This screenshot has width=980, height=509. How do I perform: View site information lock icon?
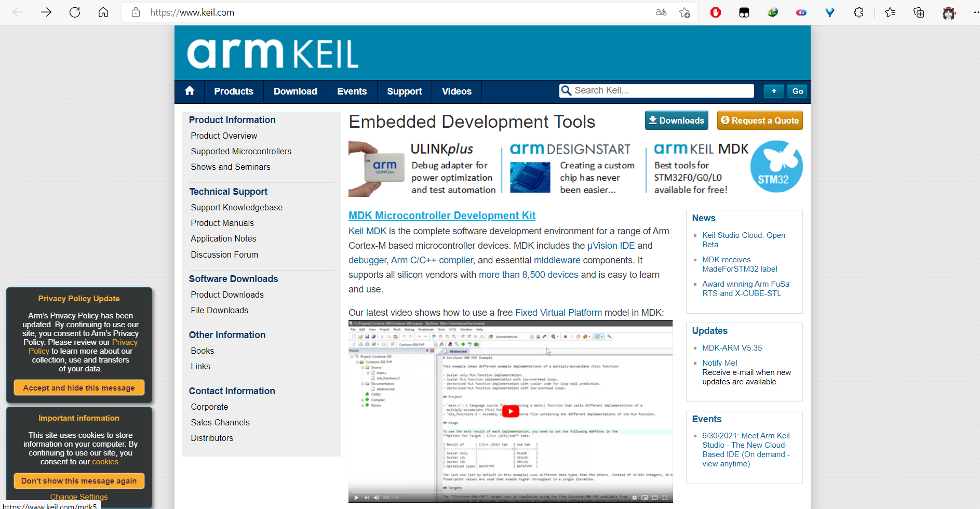pyautogui.click(x=136, y=12)
